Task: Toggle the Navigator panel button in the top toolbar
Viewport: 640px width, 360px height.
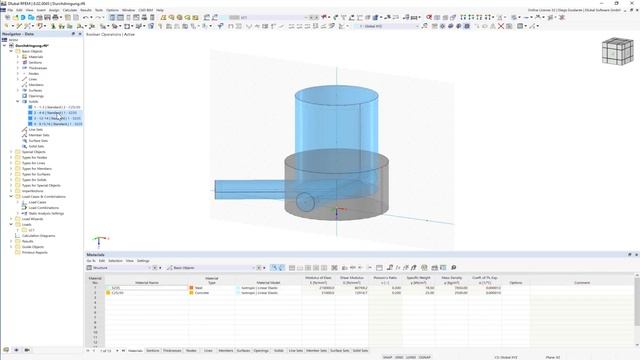Action: coord(112,18)
